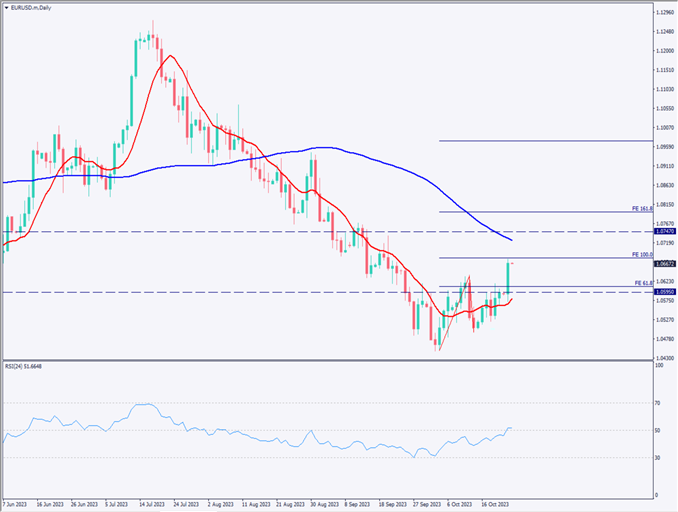This screenshot has height=512, width=678.
Task: Select the FE 61.8 Fibonacci label
Action: tap(643, 283)
